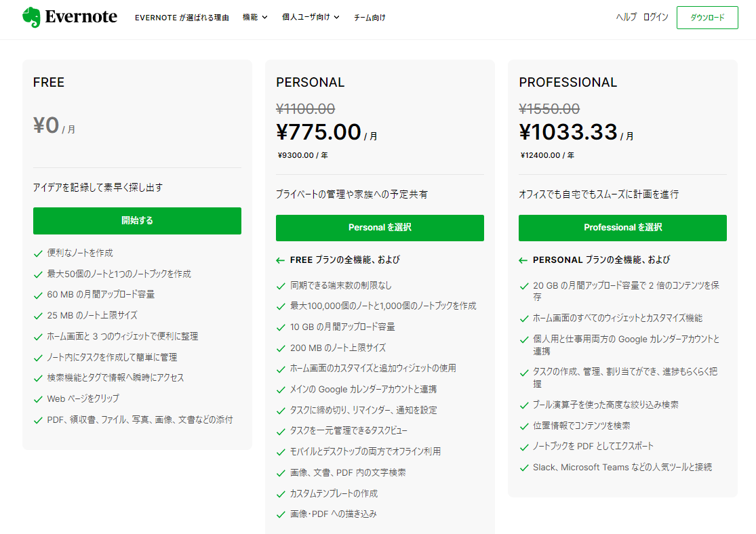Click the green back arrow beside FREE プランの全機能
This screenshot has width=756, height=534.
[280, 260]
